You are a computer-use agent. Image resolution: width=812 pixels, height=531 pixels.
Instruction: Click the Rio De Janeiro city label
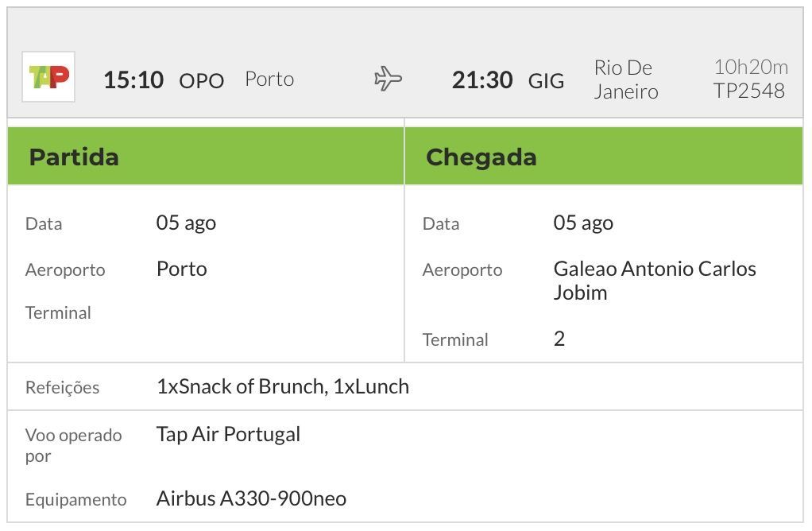tap(625, 79)
